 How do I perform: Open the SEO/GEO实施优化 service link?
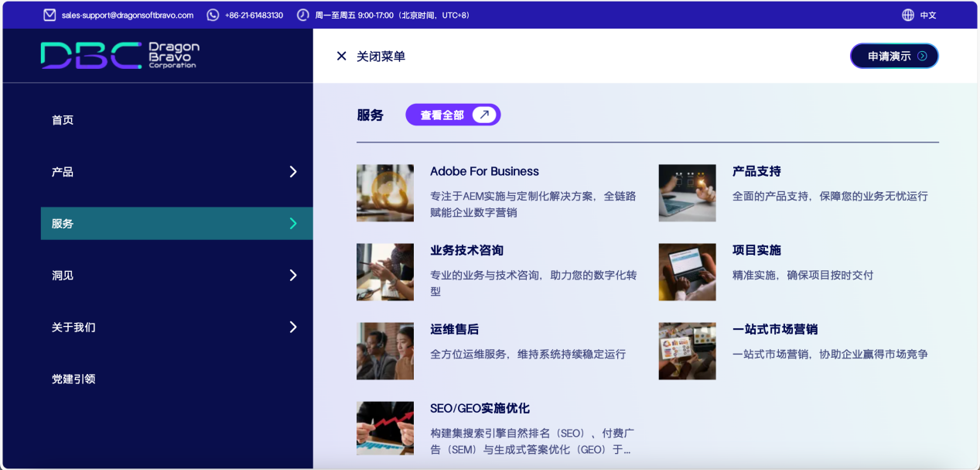tap(480, 408)
